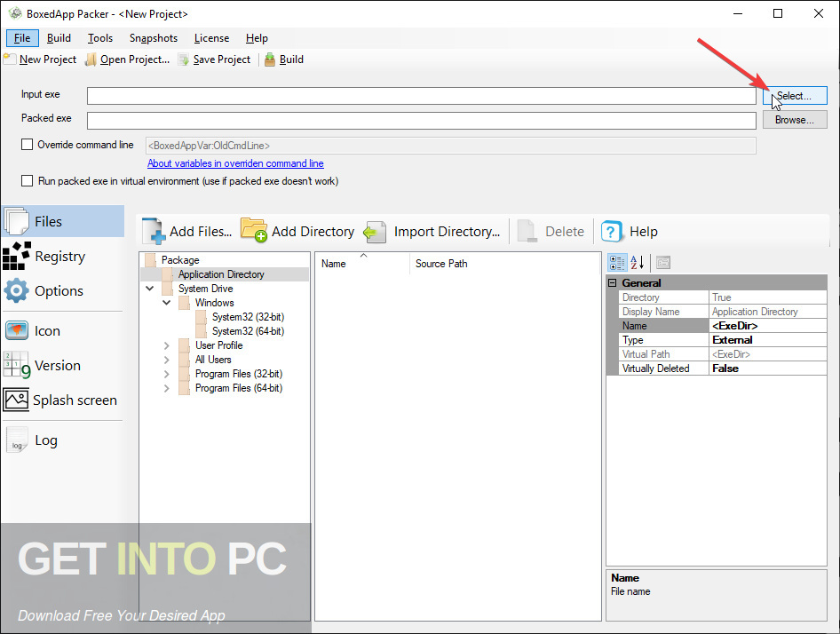Open the Icon section in sidebar
The width and height of the screenshot is (840, 634).
[63, 330]
